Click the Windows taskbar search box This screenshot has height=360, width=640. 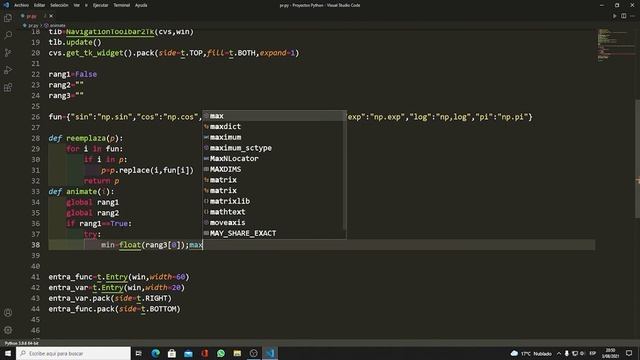click(x=73, y=353)
